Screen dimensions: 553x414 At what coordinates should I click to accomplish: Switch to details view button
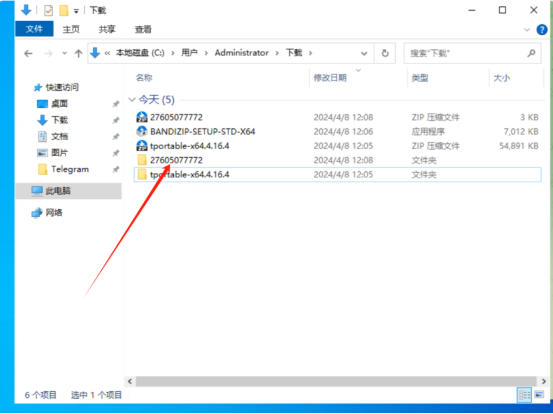tap(525, 394)
